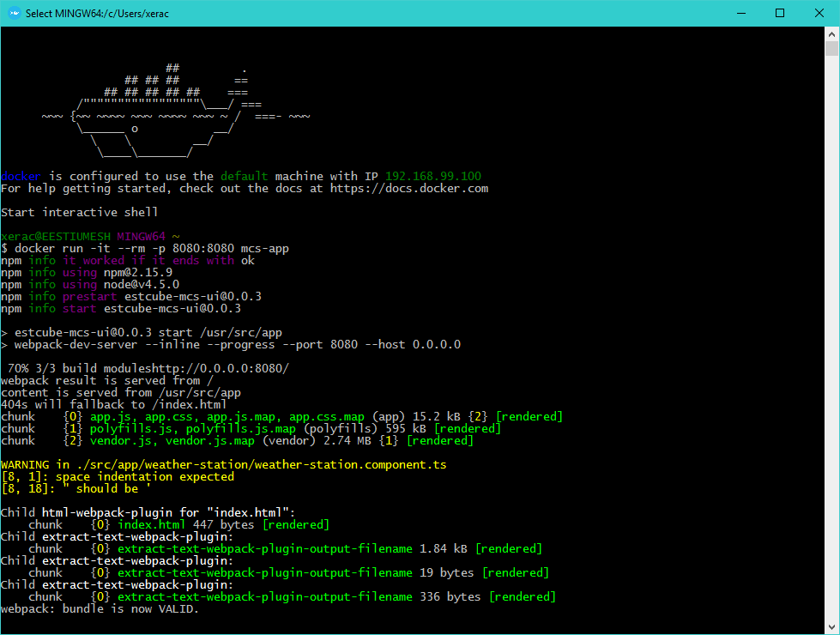Select the docker run command line
The width and height of the screenshot is (840, 635).
[x=146, y=248]
